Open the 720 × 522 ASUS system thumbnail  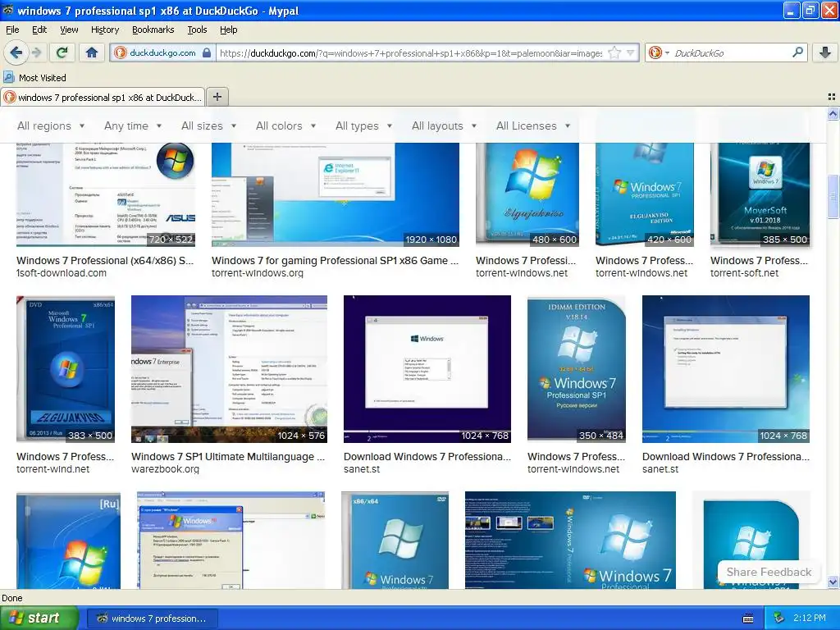coord(106,194)
